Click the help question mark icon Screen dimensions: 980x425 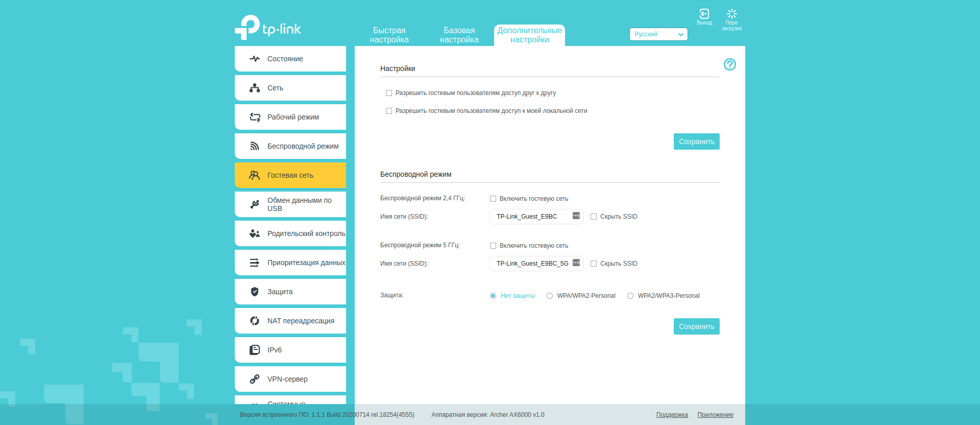(x=729, y=64)
